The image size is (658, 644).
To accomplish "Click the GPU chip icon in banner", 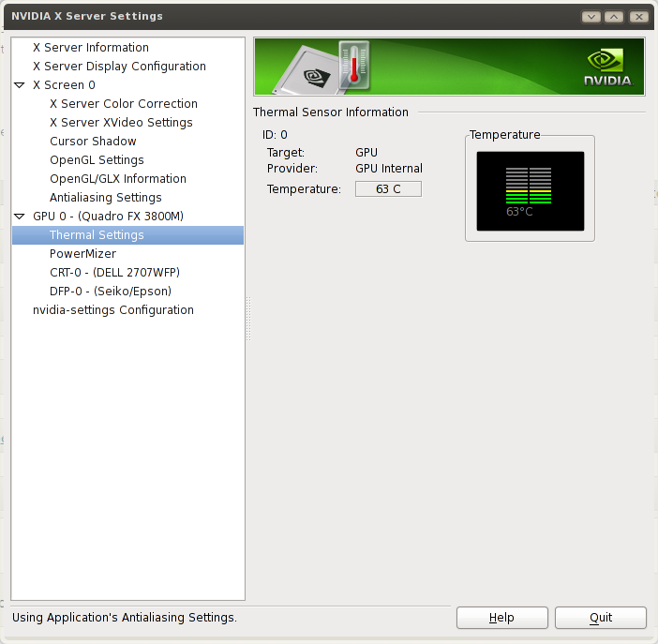I will tap(307, 72).
